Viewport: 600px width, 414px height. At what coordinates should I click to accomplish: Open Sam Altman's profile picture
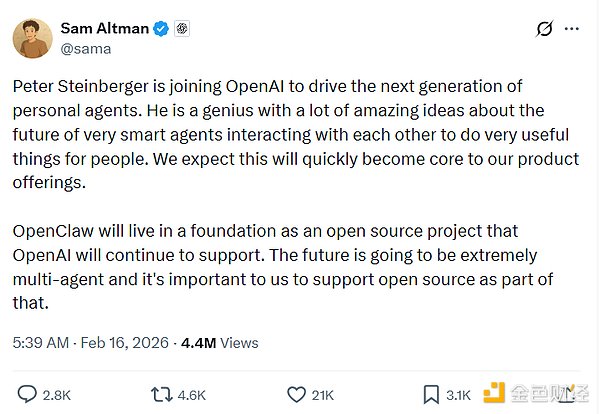click(33, 38)
